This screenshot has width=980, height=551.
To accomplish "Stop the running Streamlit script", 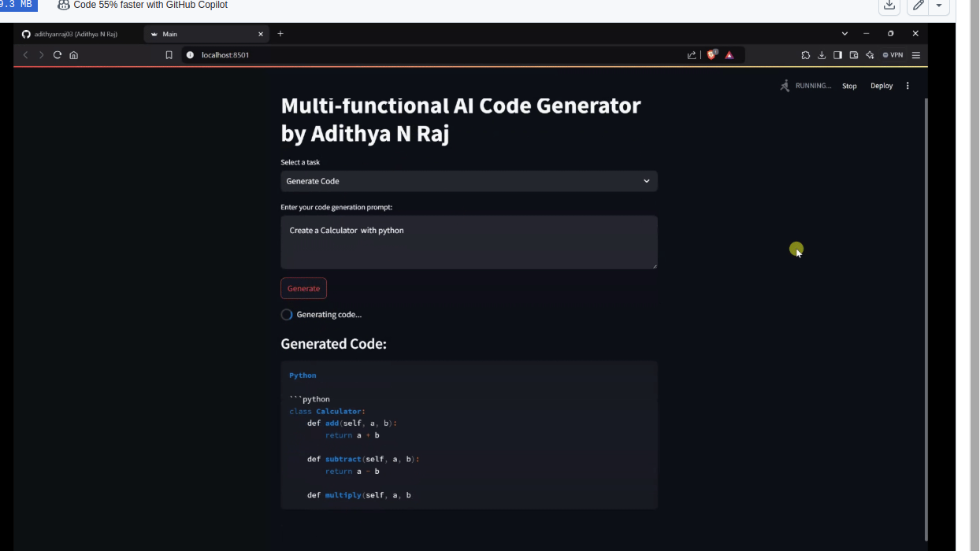I will [849, 86].
